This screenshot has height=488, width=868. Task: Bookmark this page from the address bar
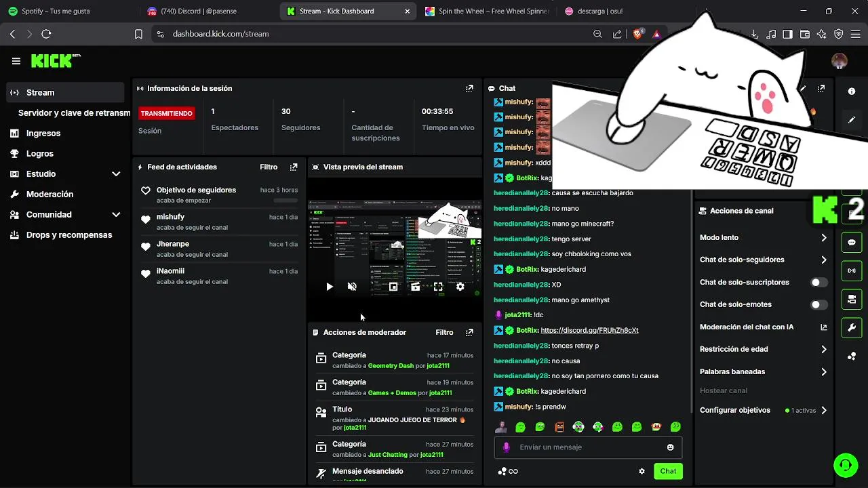coord(138,34)
